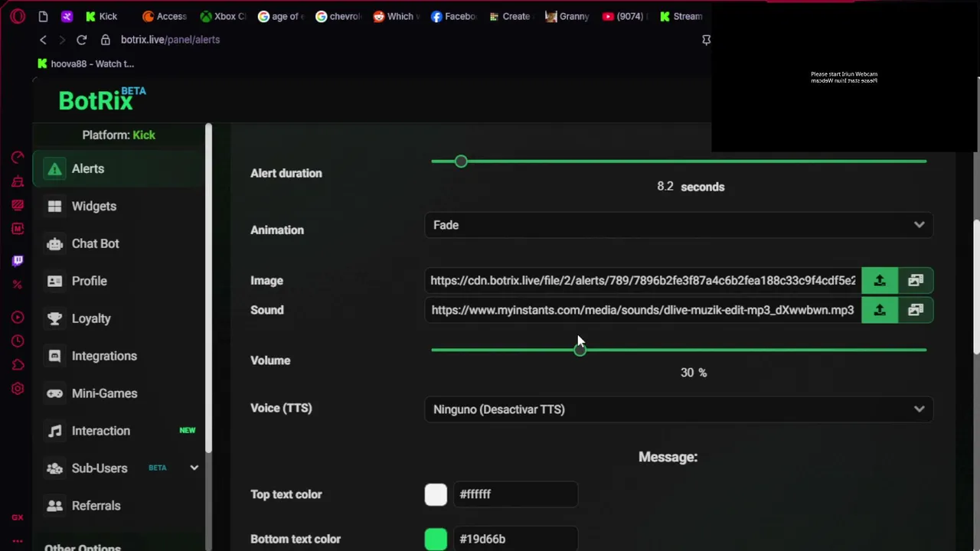980x551 pixels.
Task: Reload the page with the browser refresh button
Action: (x=81, y=40)
